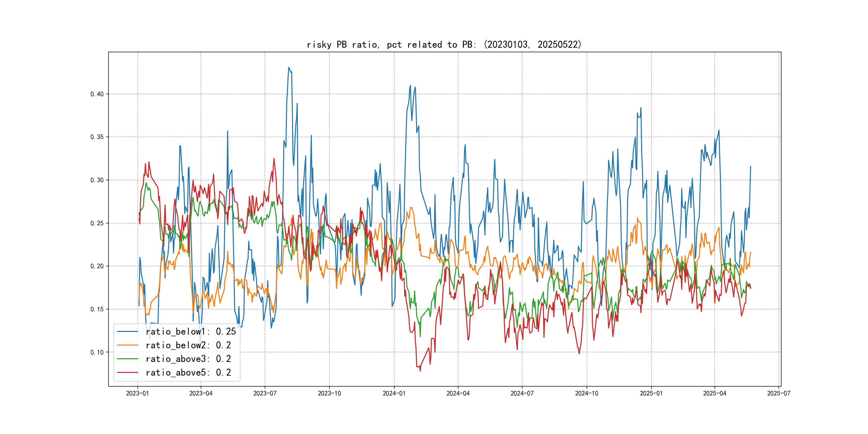Click the green line swatch in legend
Screen dimensions: 868x434
click(127, 359)
